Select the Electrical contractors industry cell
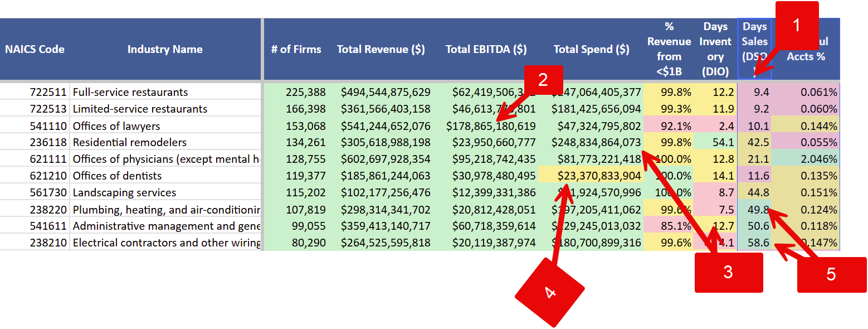Viewport: 868px width, 329px height. [x=165, y=243]
